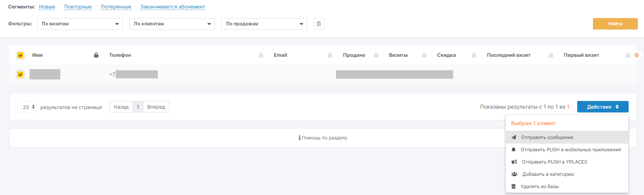Open the По продажам filter dropdown

point(264,24)
